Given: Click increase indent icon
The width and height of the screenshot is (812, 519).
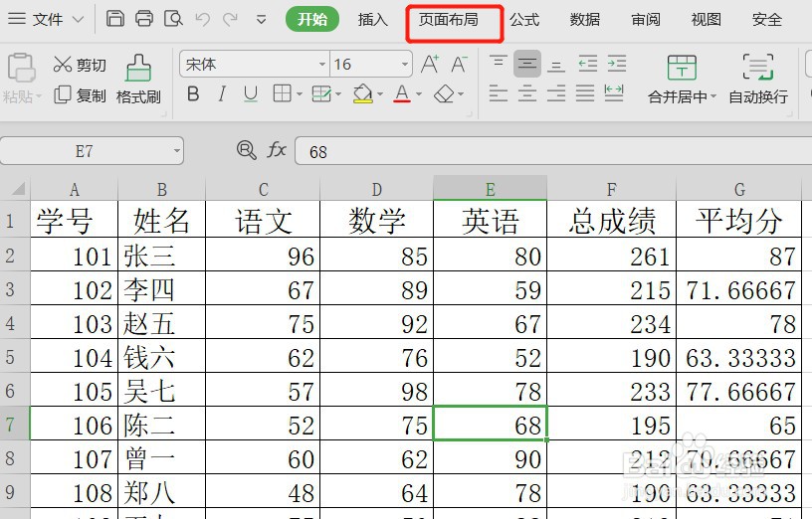Looking at the screenshot, I should (617, 64).
